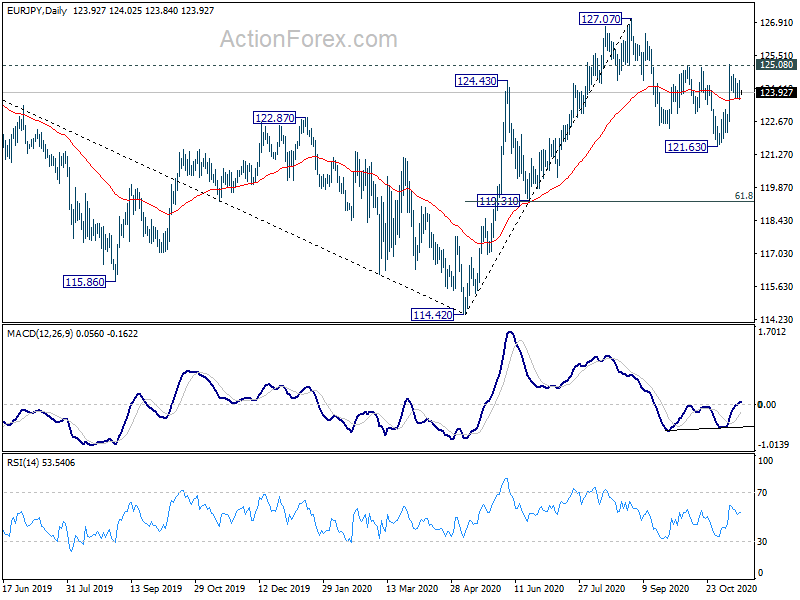Click the 119.870 price axis value
Screen dimensions: 800x600
pos(777,188)
